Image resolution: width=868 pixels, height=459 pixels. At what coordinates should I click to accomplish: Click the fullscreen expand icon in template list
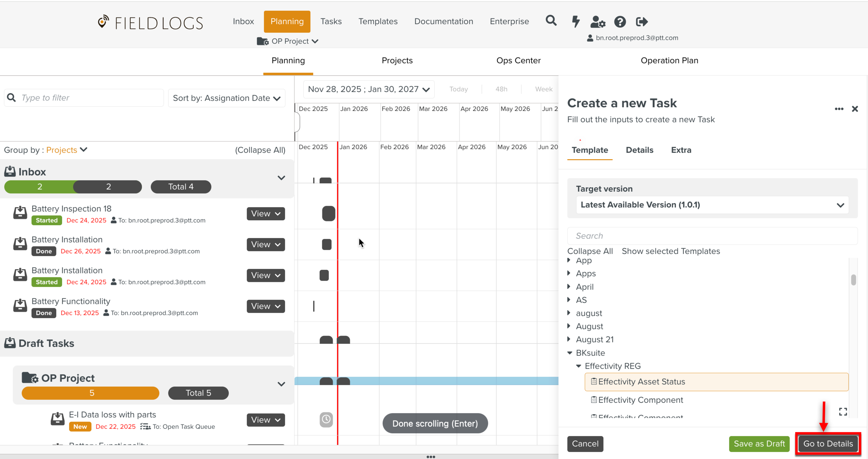[843, 412]
